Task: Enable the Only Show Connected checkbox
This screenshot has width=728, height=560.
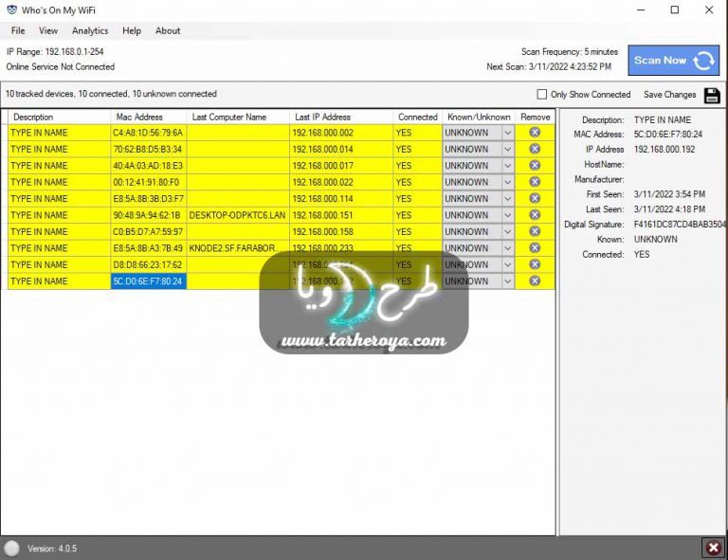Action: click(x=541, y=94)
